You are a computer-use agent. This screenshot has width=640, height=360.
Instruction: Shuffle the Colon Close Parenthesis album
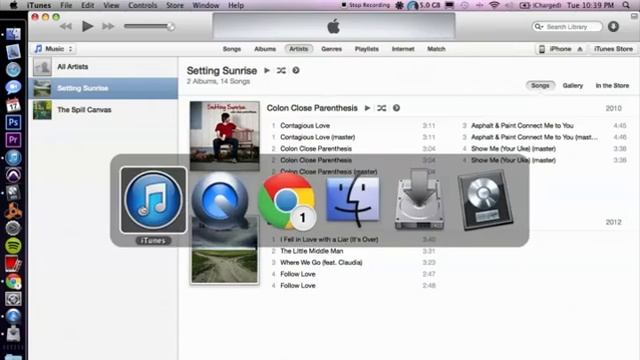point(382,108)
